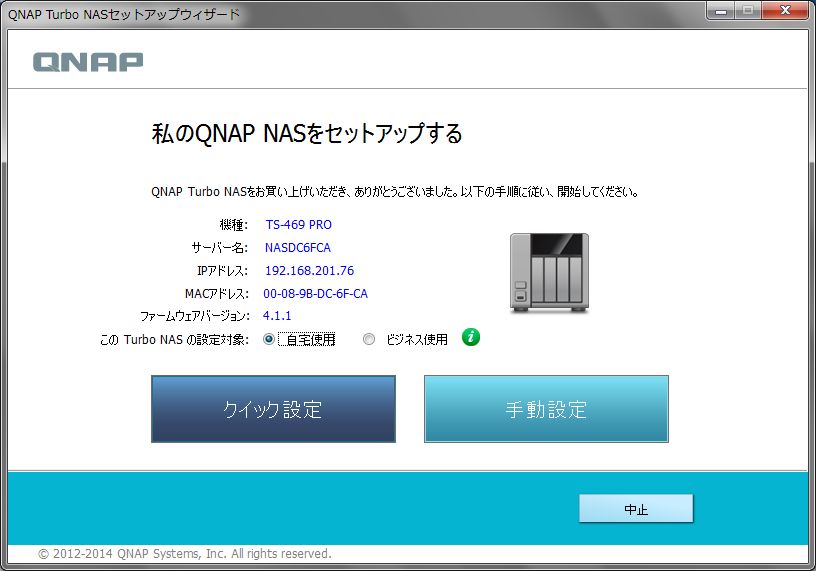Viewport: 816px width, 571px height.
Task: Click firmware version 4.1.1
Action: (x=277, y=315)
